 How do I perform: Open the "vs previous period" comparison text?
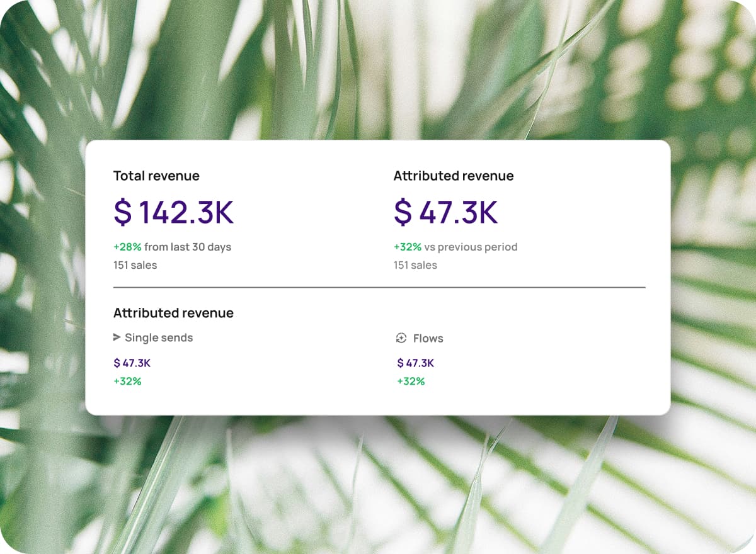coord(471,247)
